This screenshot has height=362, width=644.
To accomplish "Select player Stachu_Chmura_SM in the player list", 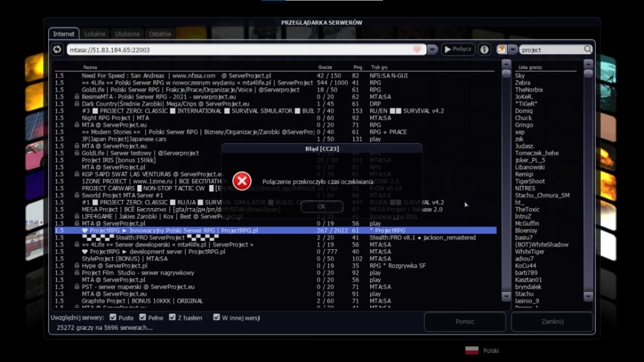I will (542, 195).
